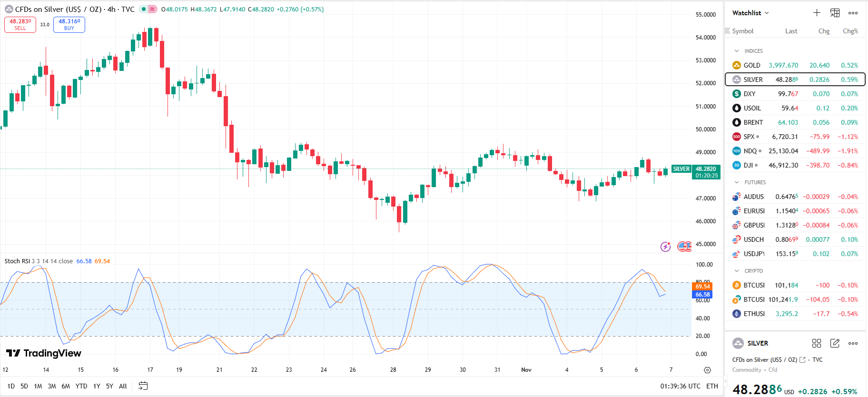Viewport: 868px width, 397px height.
Task: Open chart scale settings gear icon
Action: click(x=707, y=370)
